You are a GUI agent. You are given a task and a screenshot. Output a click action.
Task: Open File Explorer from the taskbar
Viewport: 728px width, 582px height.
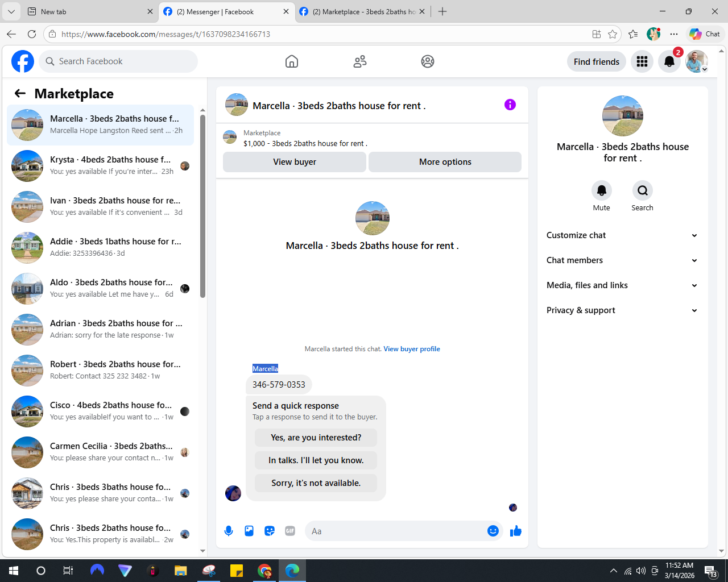click(x=180, y=571)
